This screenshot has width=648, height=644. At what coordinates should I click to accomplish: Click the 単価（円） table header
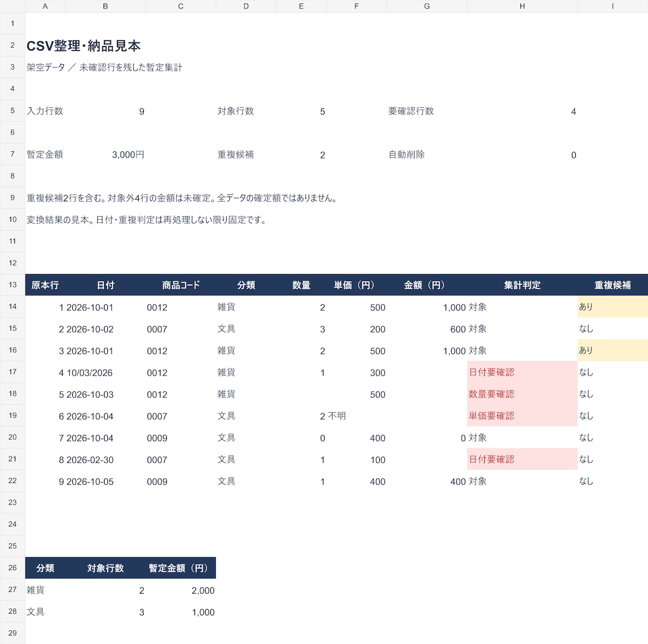pyautogui.click(x=356, y=285)
